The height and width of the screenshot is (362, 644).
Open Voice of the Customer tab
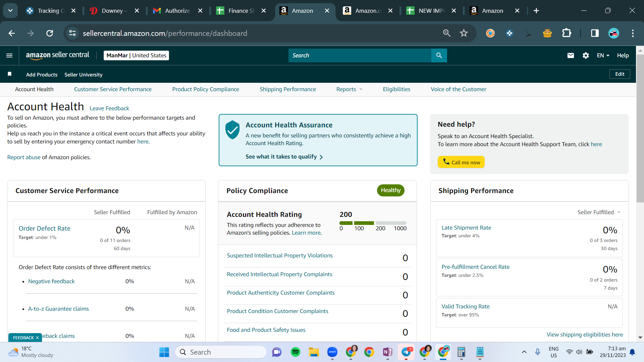[459, 89]
